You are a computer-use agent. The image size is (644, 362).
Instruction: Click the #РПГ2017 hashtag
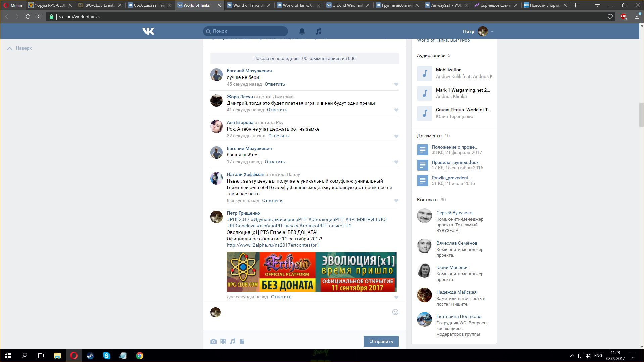[x=238, y=220]
